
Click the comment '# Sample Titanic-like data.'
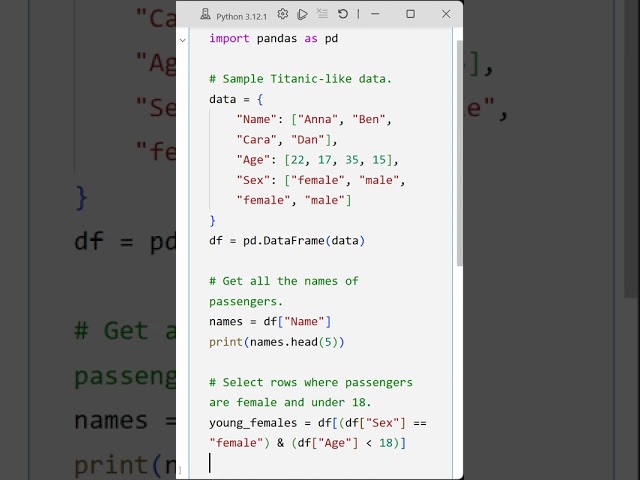[x=300, y=79]
